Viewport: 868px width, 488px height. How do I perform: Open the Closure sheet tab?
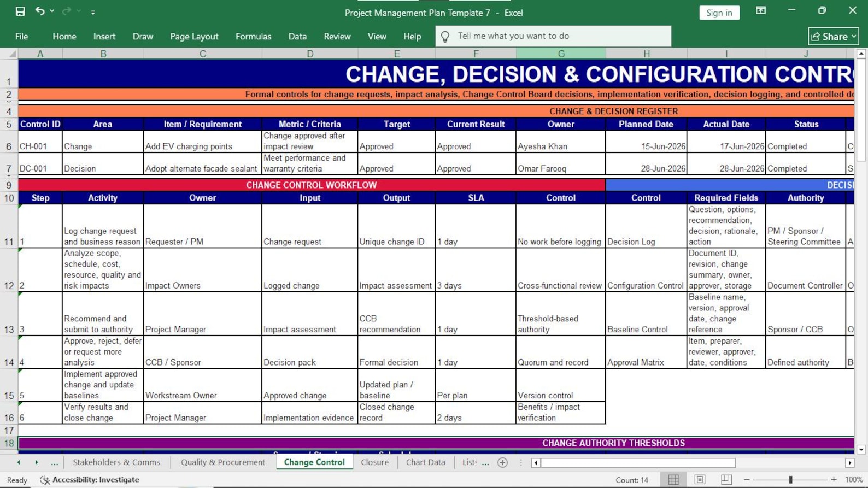click(375, 462)
